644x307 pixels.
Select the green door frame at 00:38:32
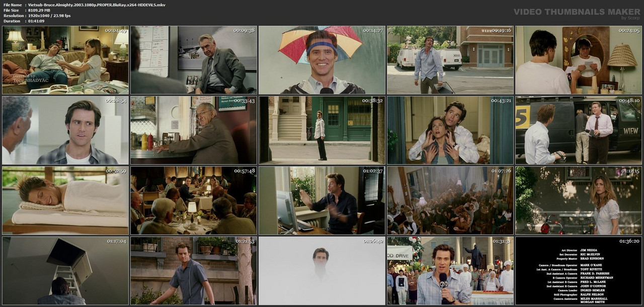click(322, 130)
